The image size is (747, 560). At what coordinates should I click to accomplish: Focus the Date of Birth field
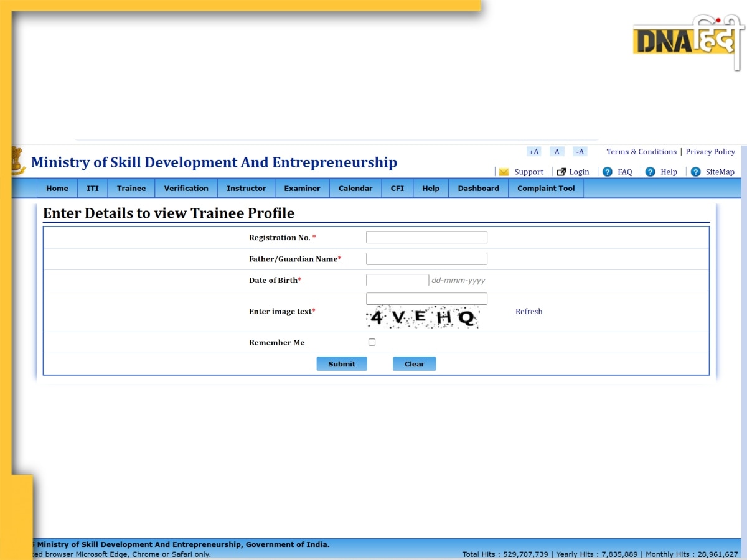(x=397, y=280)
